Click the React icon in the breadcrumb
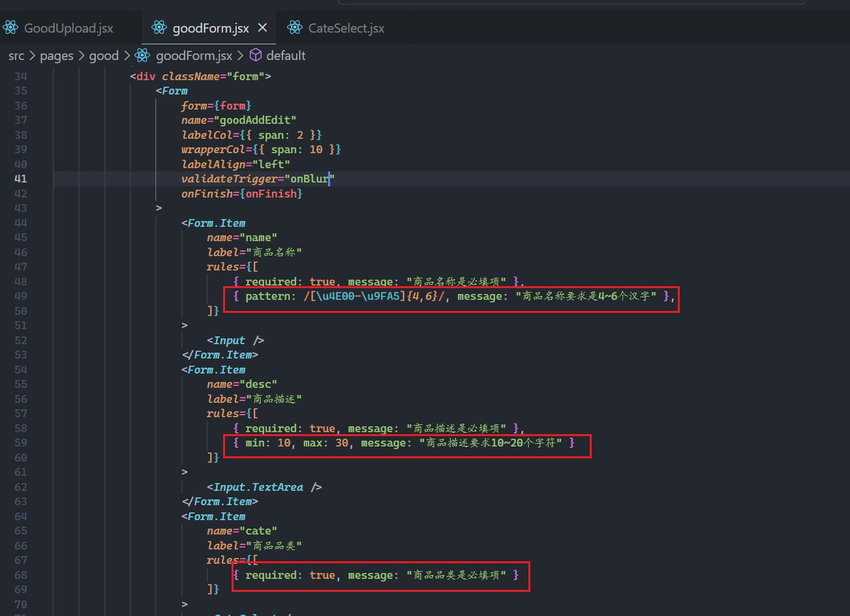 click(x=142, y=56)
